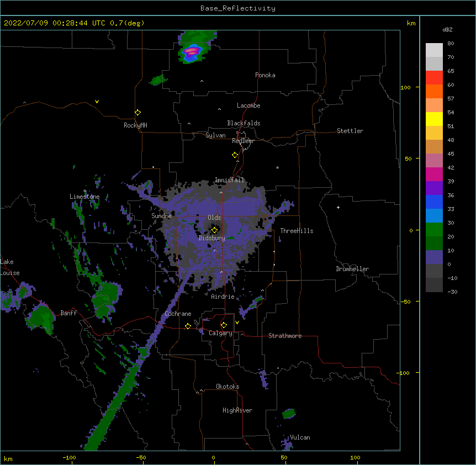Click the pink storm core west of Ponoka
This screenshot has height=465, width=476.
tap(192, 51)
